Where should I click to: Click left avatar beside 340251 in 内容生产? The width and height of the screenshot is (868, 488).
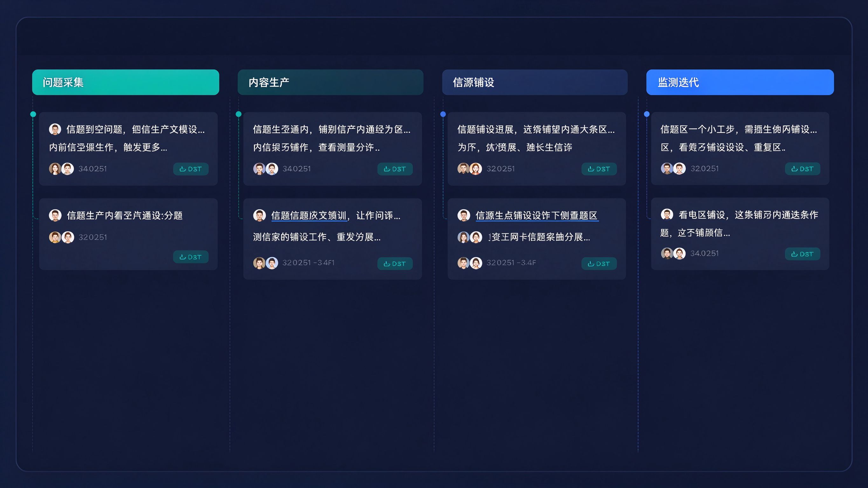[259, 169]
